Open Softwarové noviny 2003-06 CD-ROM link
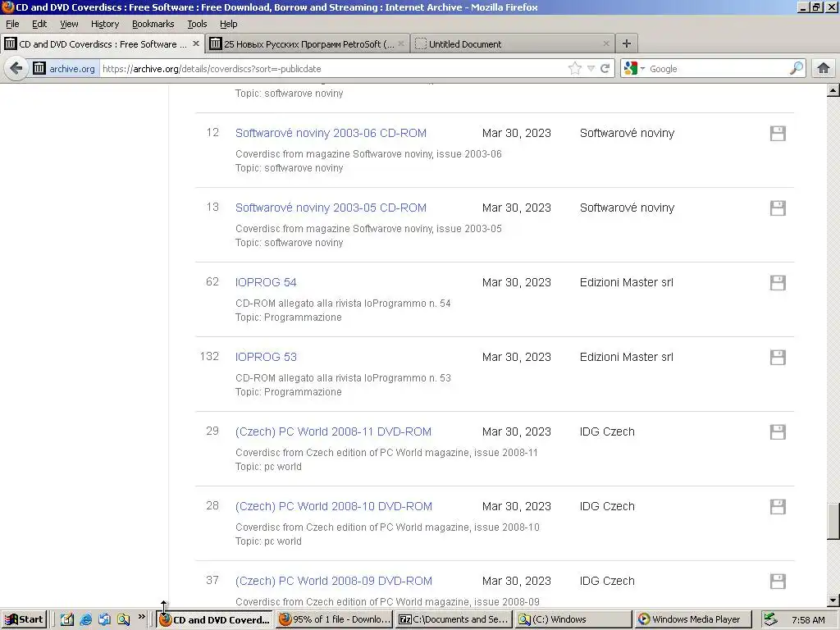Viewport: 840px width, 630px height. pyautogui.click(x=331, y=133)
